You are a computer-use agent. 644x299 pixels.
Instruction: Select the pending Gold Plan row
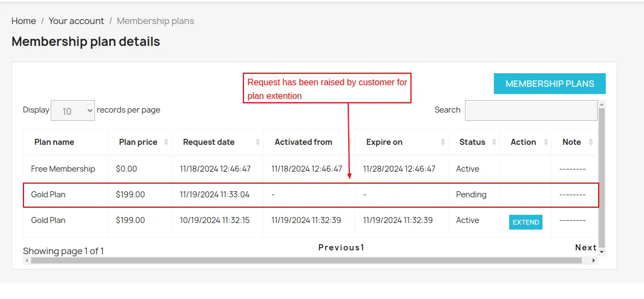coord(311,195)
